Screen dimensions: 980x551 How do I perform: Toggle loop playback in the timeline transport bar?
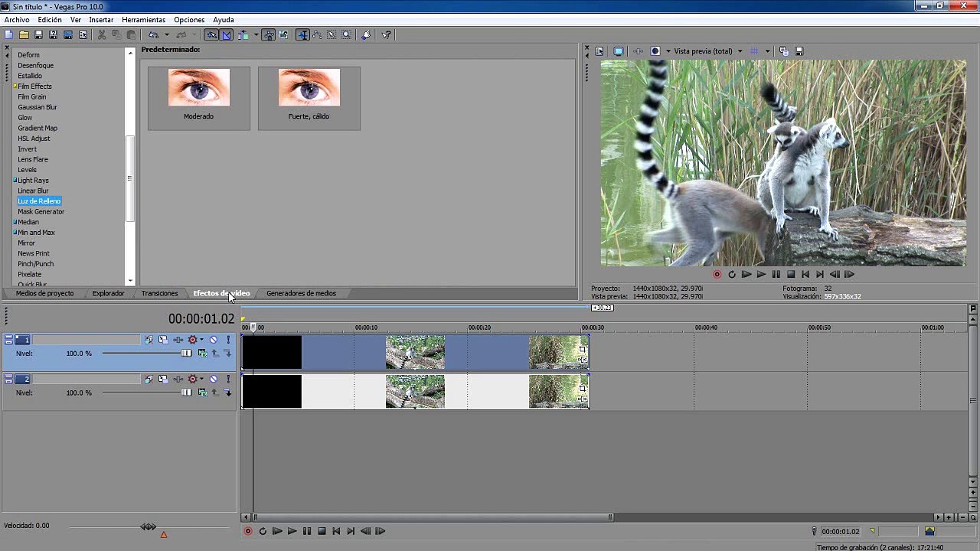point(263,531)
